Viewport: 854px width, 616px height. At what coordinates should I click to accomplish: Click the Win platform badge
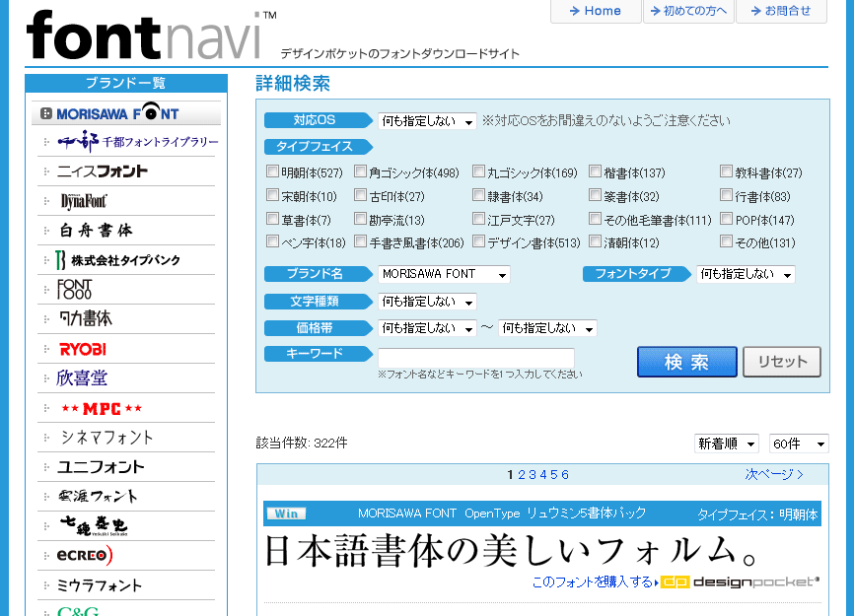click(x=287, y=513)
